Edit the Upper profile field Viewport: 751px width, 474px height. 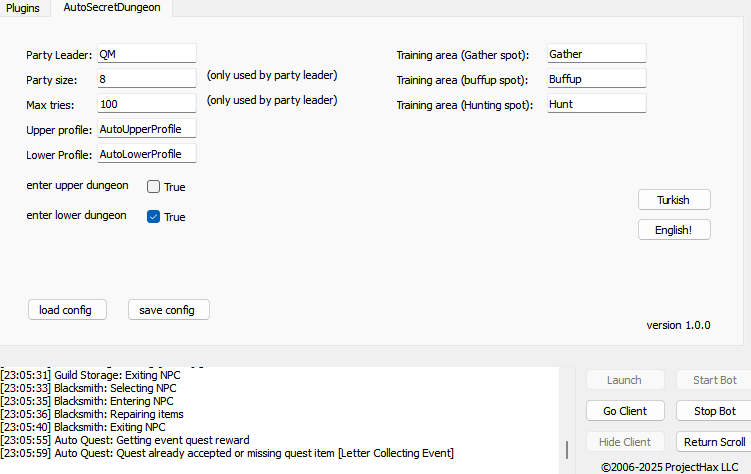[x=146, y=129]
